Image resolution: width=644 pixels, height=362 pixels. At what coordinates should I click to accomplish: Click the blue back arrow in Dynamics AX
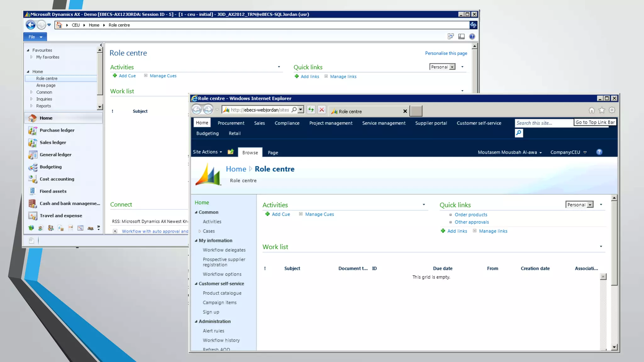[31, 25]
